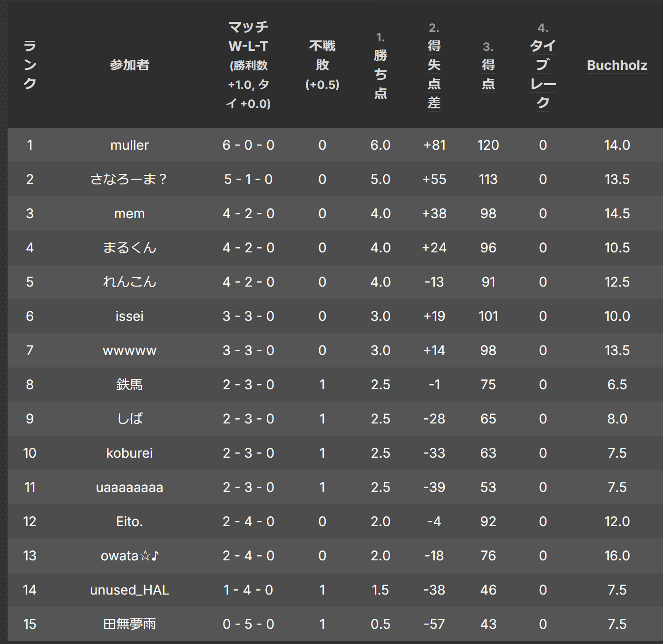Choose participant wwwww
This screenshot has height=644, width=663.
129,350
